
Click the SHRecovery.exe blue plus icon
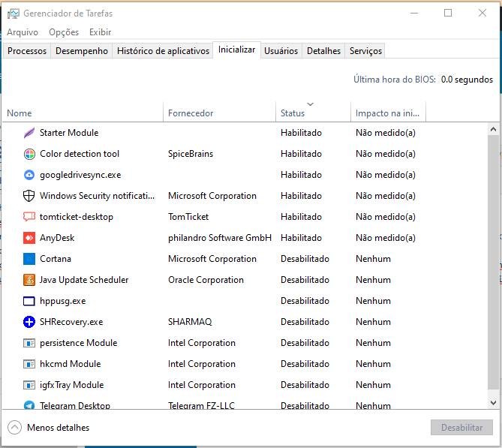pyautogui.click(x=29, y=322)
